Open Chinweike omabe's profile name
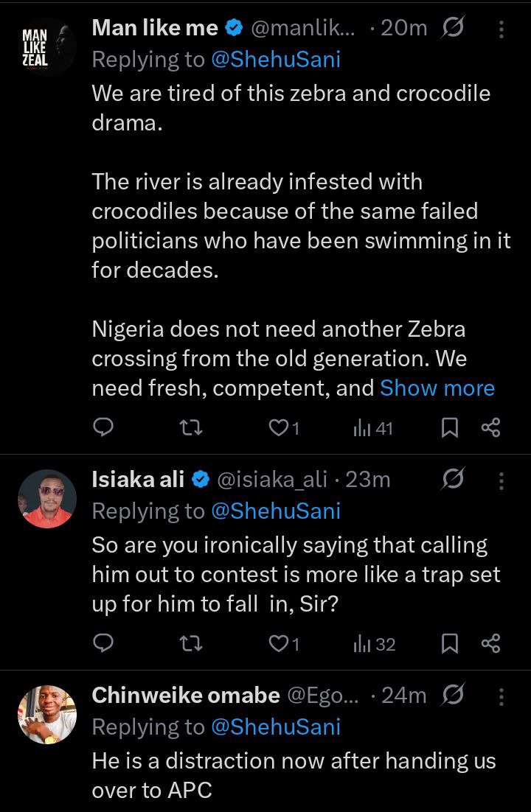Screen dimensions: 531x812 pyautogui.click(x=186, y=695)
